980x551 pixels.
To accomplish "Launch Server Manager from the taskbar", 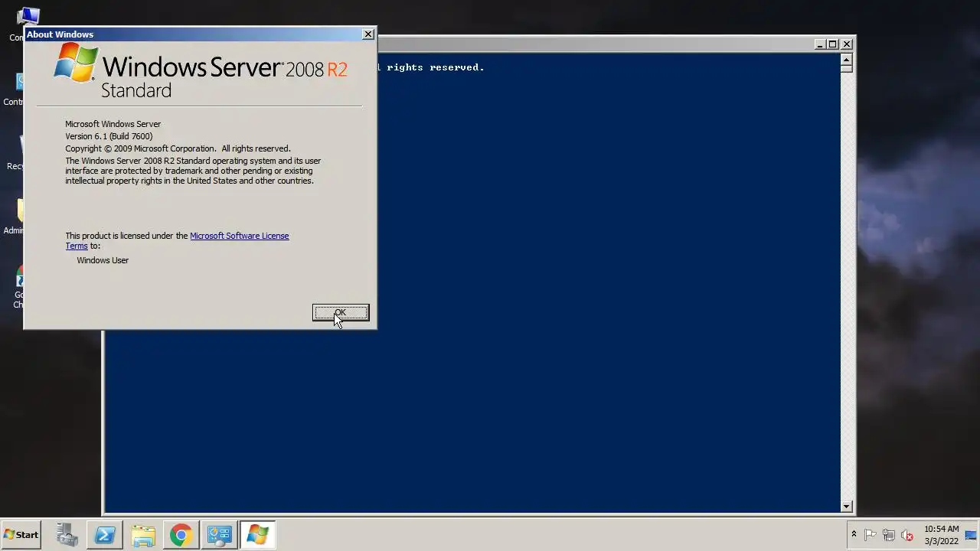I will tap(67, 535).
